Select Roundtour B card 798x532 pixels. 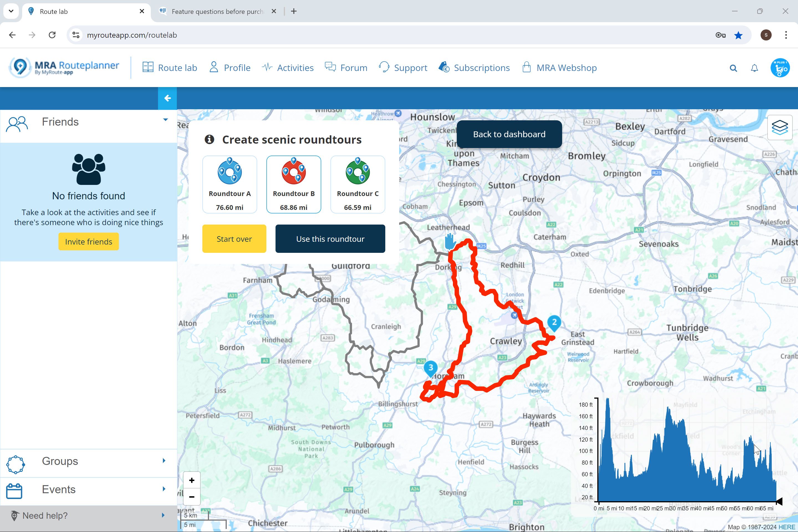(294, 185)
